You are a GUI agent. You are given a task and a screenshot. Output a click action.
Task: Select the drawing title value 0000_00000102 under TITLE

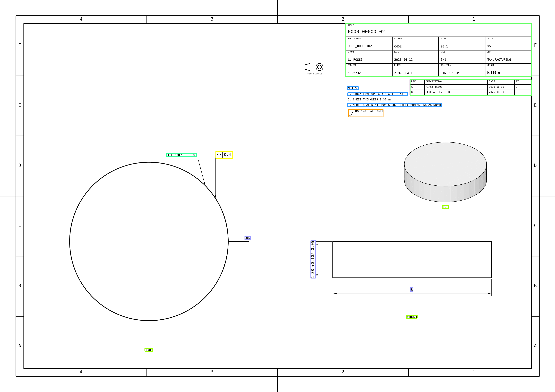(x=366, y=32)
